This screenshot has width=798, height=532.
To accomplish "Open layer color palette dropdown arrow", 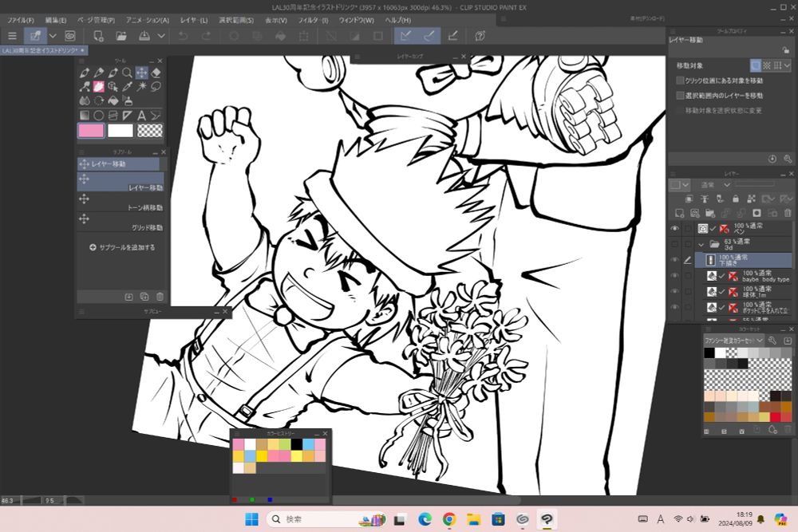I will pos(685,184).
